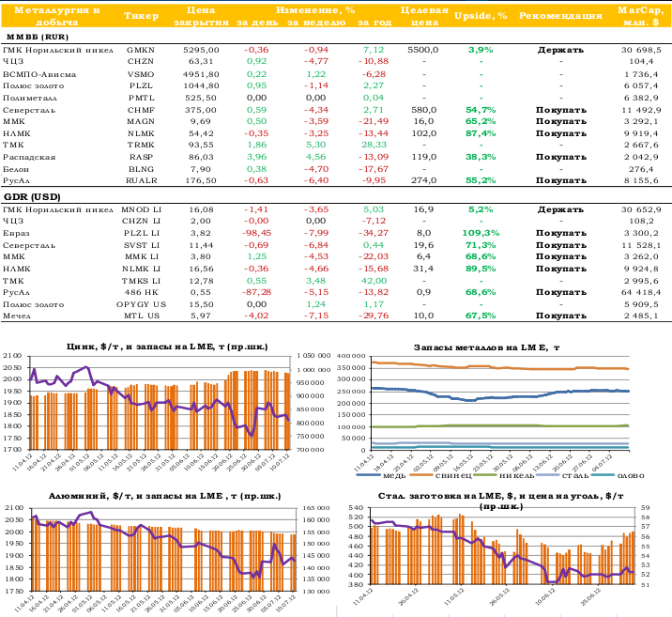The width and height of the screenshot is (672, 617).
Task: Select the 'ММВБ (RUR)' section heading
Action: tap(38, 37)
